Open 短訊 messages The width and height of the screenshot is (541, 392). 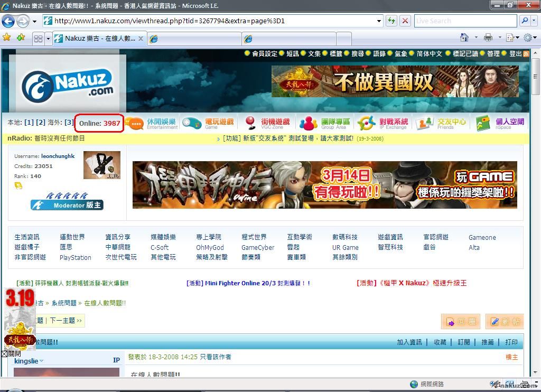click(x=293, y=53)
